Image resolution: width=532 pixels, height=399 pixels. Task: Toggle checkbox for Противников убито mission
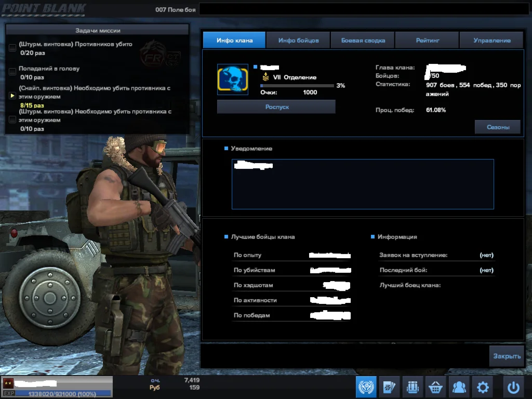pyautogui.click(x=12, y=48)
